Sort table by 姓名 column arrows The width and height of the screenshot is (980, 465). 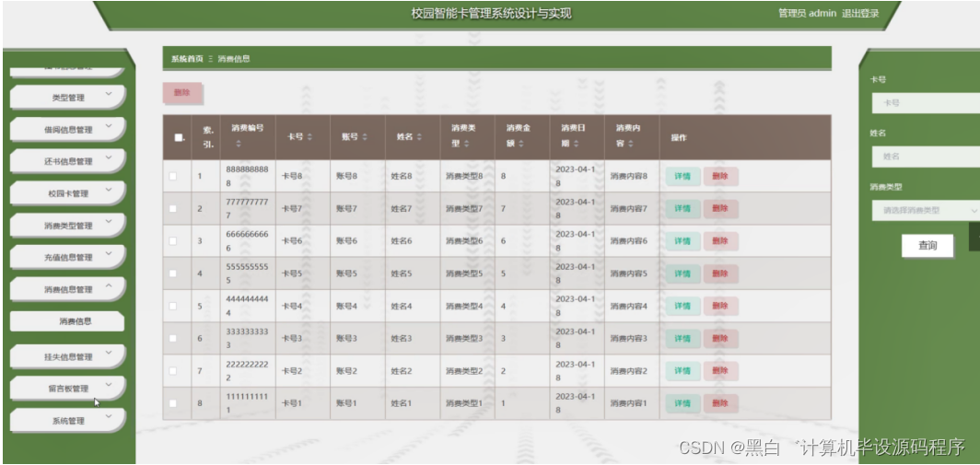click(x=419, y=137)
